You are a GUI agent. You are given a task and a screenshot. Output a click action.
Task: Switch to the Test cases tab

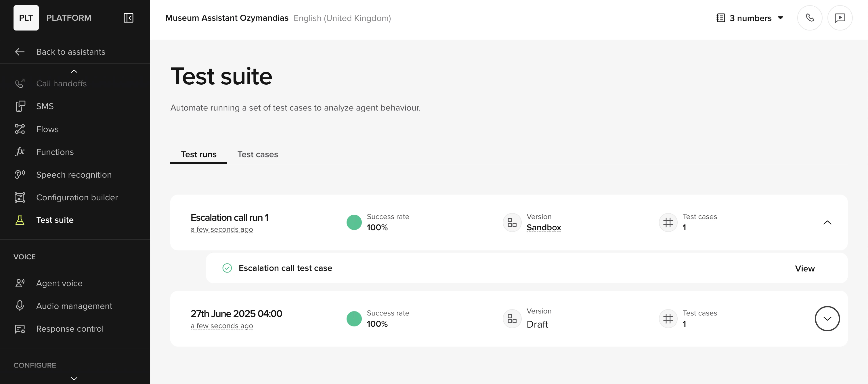257,154
